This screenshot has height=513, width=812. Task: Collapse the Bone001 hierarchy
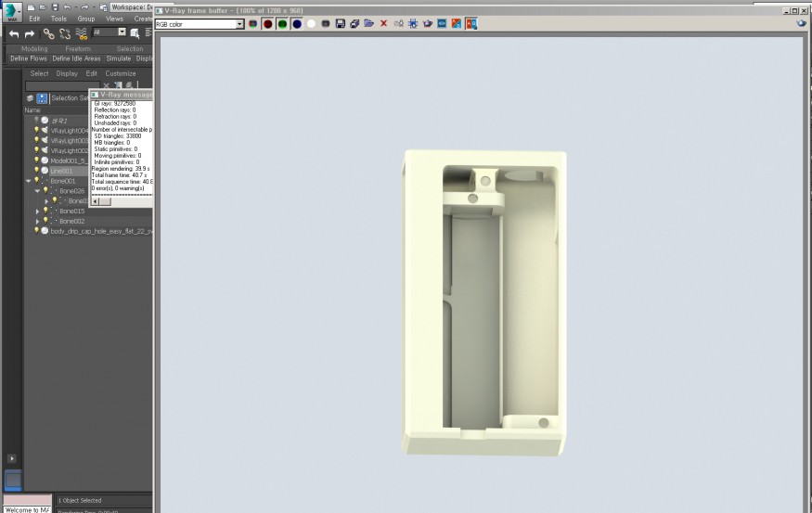(x=28, y=181)
